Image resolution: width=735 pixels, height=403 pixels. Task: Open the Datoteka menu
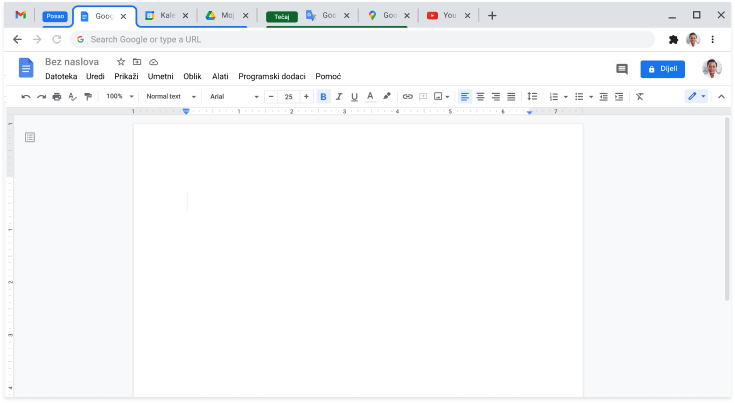click(x=61, y=76)
